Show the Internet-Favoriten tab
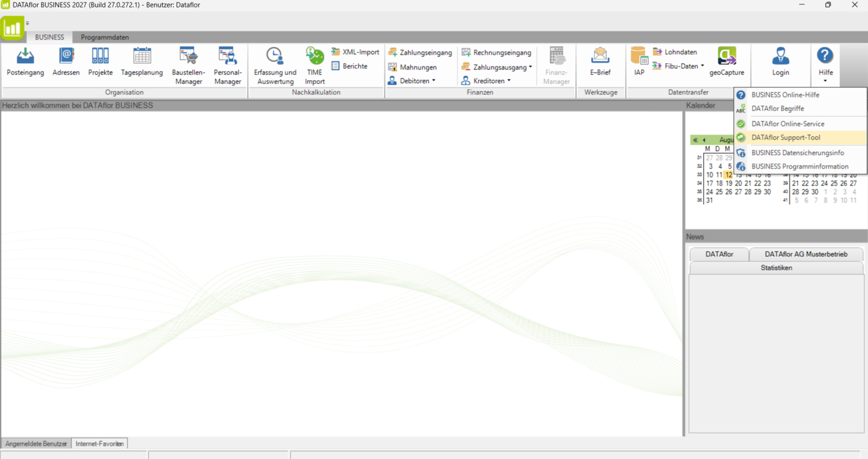This screenshot has height=459, width=868. (x=100, y=443)
